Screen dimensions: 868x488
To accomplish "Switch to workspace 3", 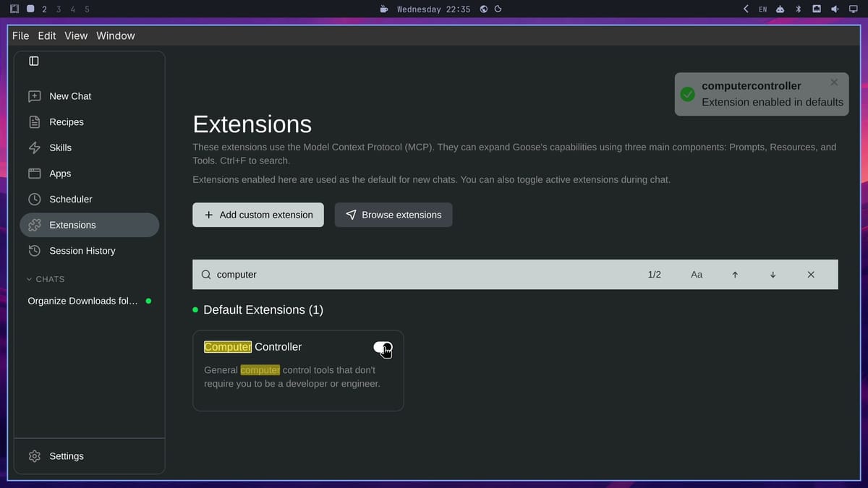I will click(x=59, y=9).
